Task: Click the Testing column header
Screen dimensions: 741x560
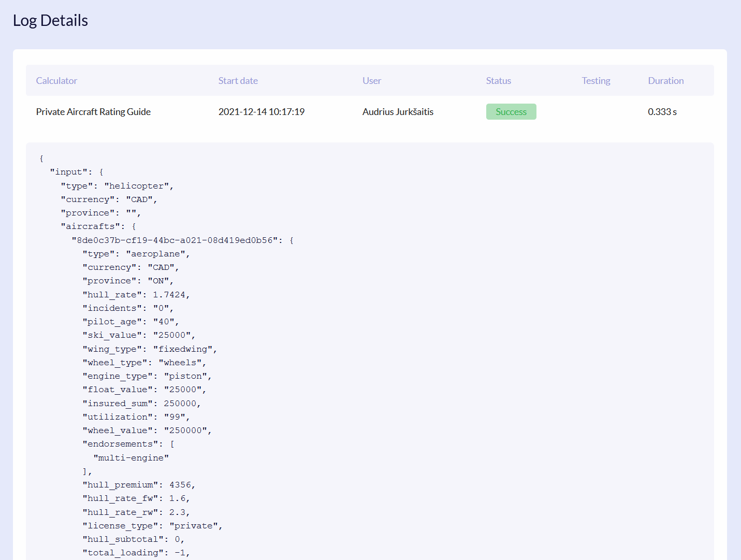Action: (x=595, y=81)
